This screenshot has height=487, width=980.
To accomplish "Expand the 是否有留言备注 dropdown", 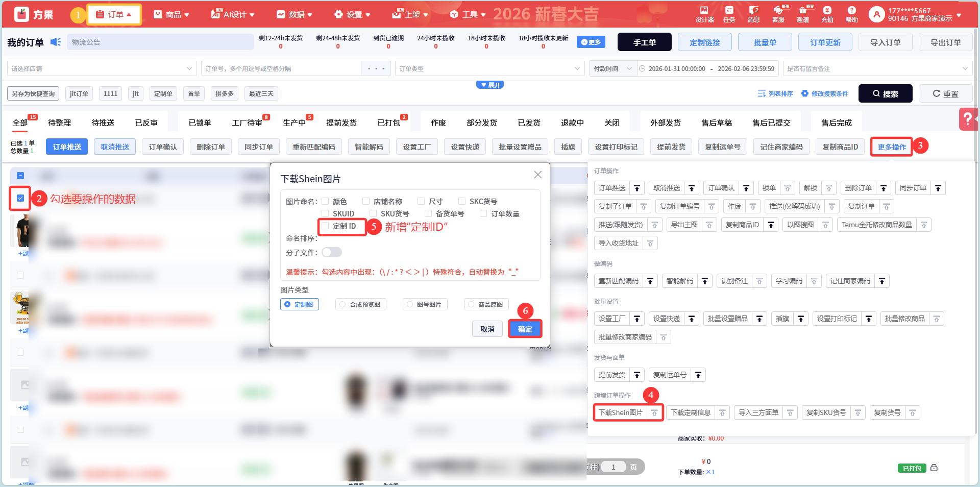I will (877, 68).
